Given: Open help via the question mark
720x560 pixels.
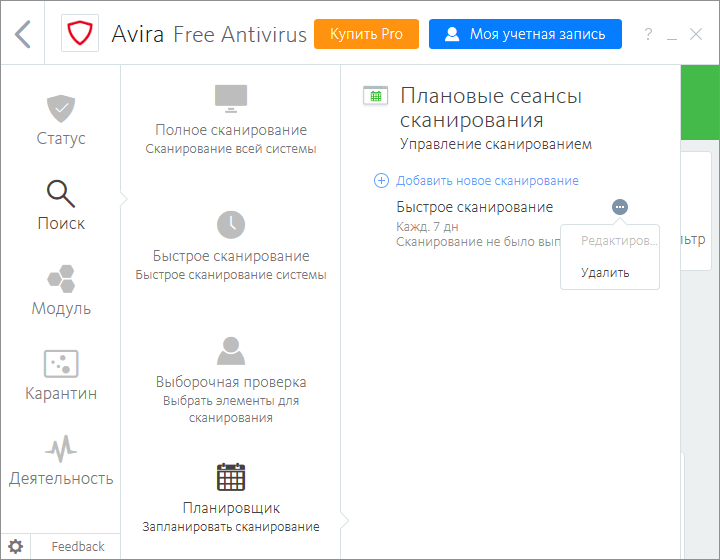Looking at the screenshot, I should (648, 35).
